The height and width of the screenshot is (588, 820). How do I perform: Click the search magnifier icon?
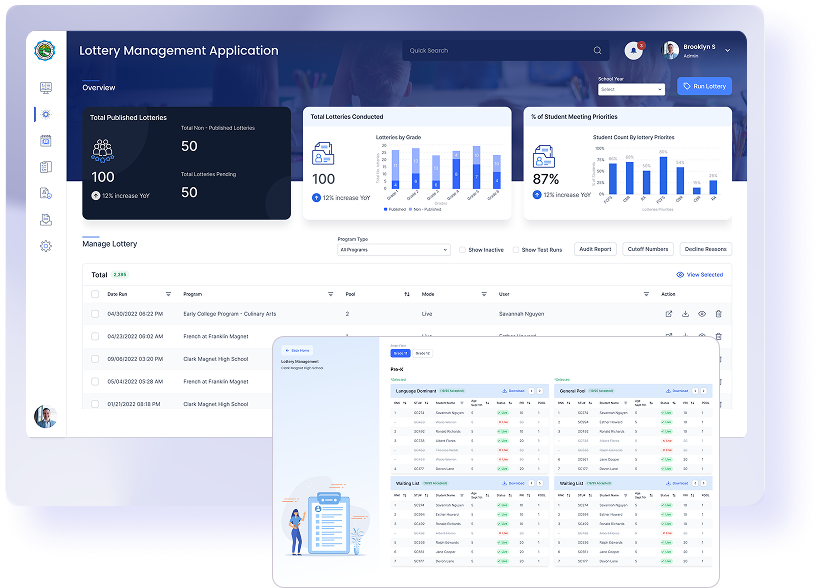coord(597,50)
